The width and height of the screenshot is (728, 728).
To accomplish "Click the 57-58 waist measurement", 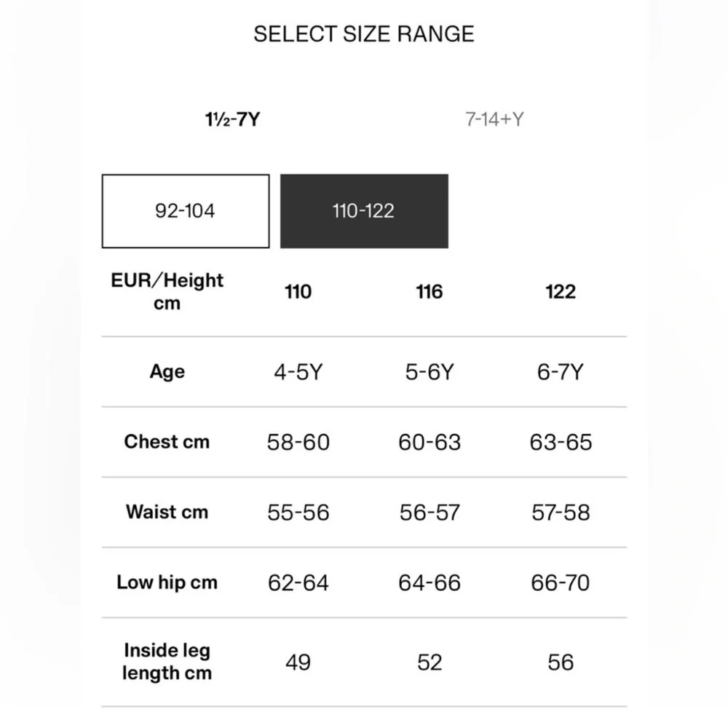I will (x=561, y=513).
